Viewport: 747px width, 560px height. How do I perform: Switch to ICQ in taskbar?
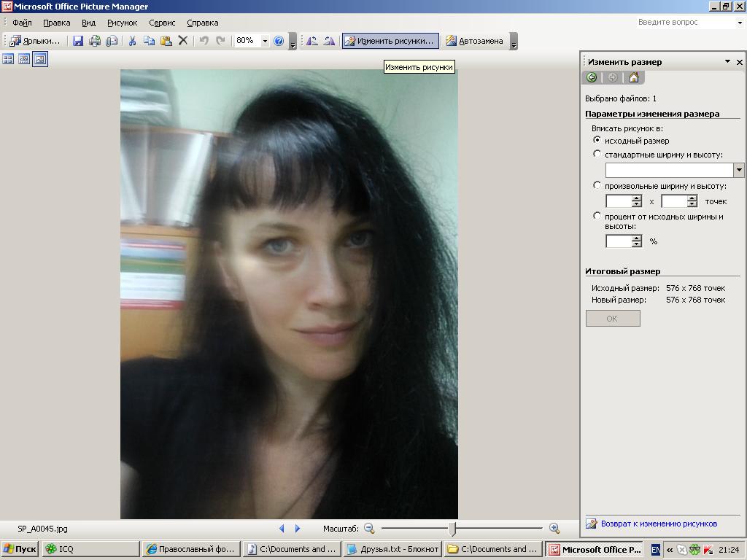tap(90, 549)
